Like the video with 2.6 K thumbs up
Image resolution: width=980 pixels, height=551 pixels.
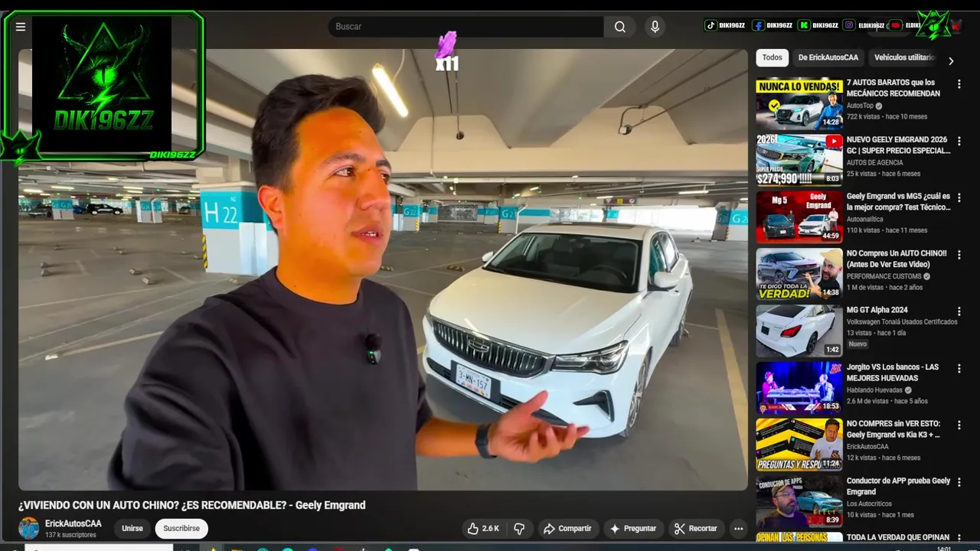point(483,528)
